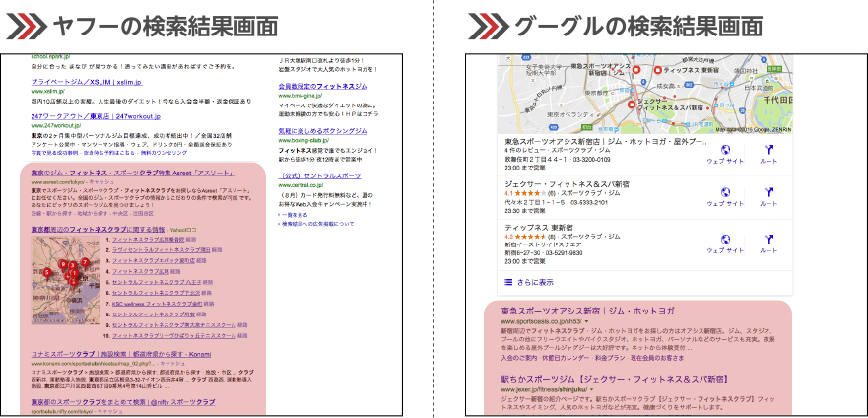
Task: Open 検索結果への広告掲載について link
Action: 317,224
